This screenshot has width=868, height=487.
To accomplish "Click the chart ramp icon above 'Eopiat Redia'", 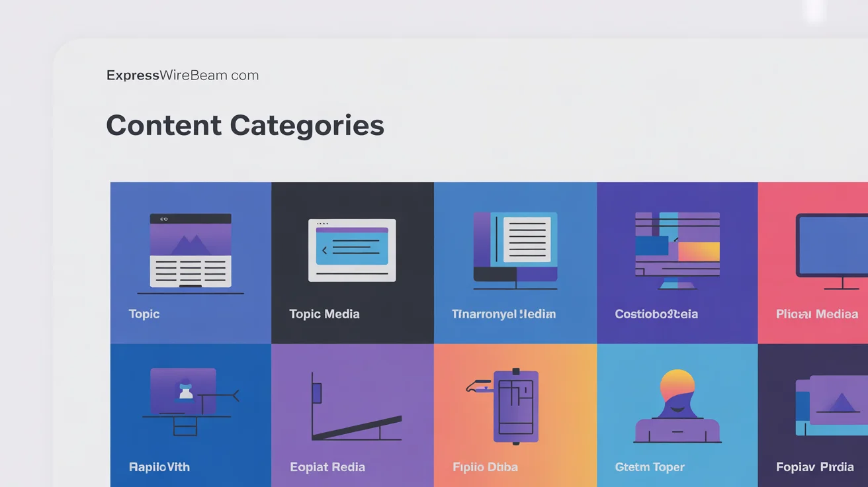I will pos(352,404).
